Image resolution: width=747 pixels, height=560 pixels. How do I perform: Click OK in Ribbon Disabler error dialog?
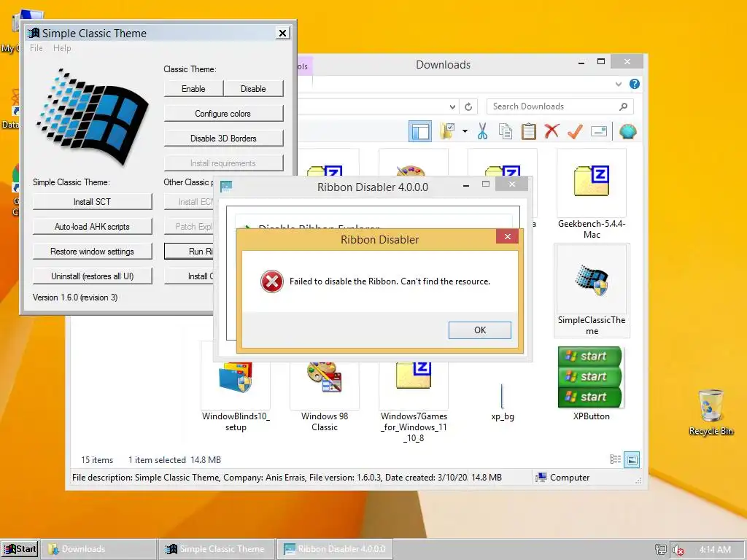click(480, 330)
